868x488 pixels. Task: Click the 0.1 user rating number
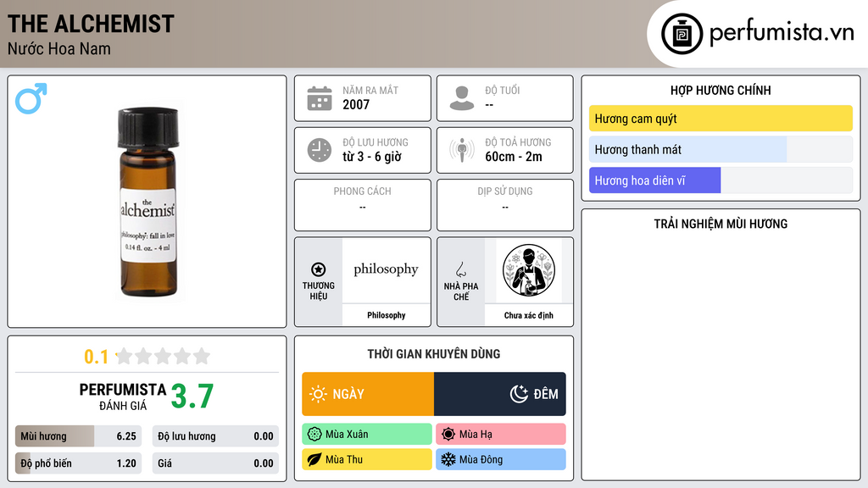(x=96, y=357)
